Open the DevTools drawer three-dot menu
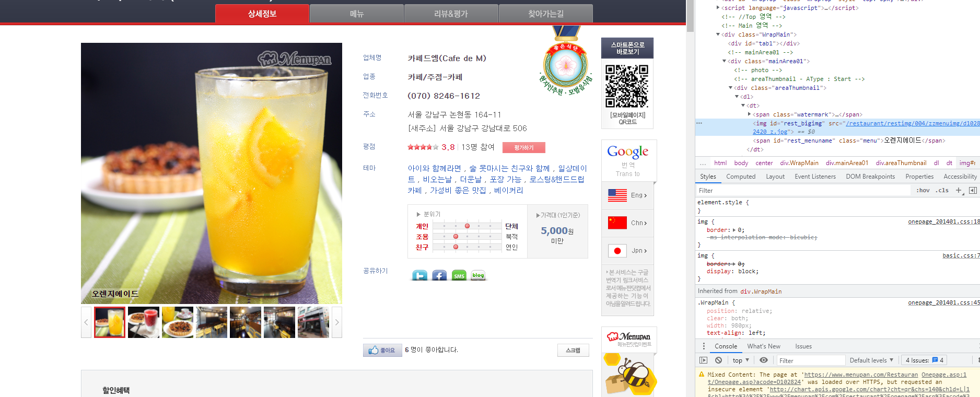Screen dimensions: 980x397 click(704, 346)
